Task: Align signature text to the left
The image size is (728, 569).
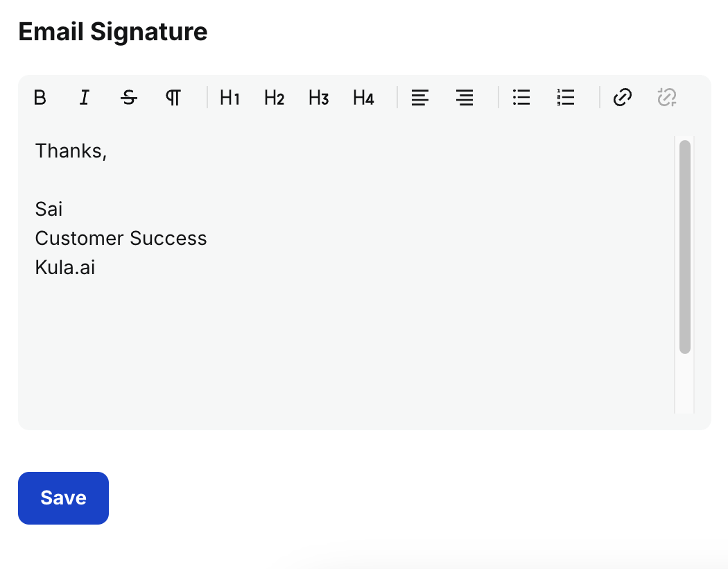Action: click(419, 98)
